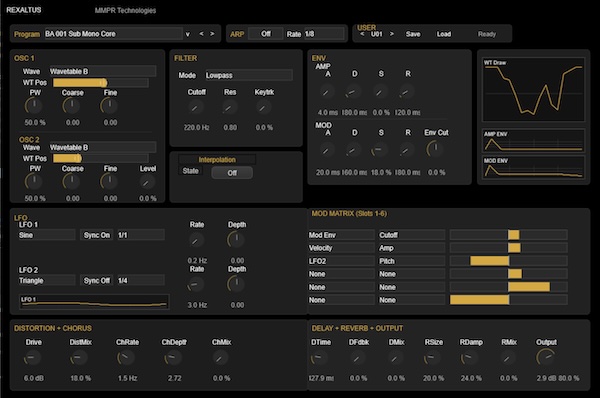The image size is (600, 398).
Task: Click the Load user preset button
Action: (443, 34)
